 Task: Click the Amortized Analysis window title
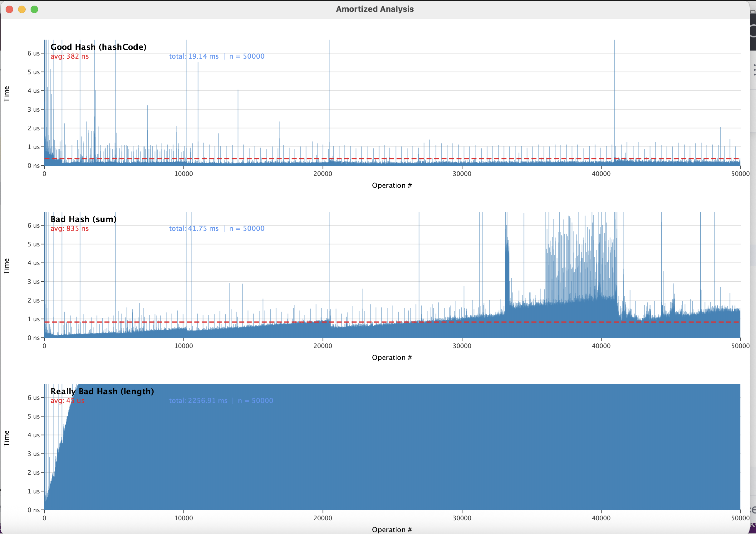pos(375,9)
